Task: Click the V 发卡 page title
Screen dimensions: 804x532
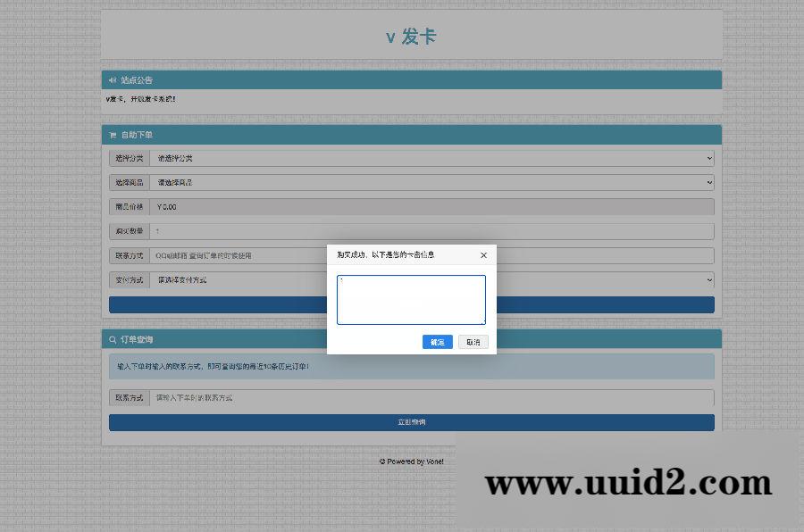Action: tap(410, 37)
